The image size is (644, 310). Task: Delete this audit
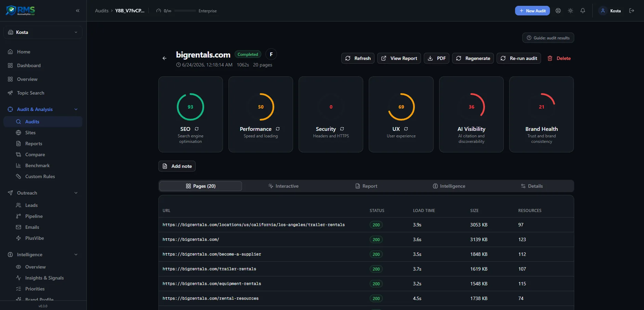pyautogui.click(x=559, y=58)
